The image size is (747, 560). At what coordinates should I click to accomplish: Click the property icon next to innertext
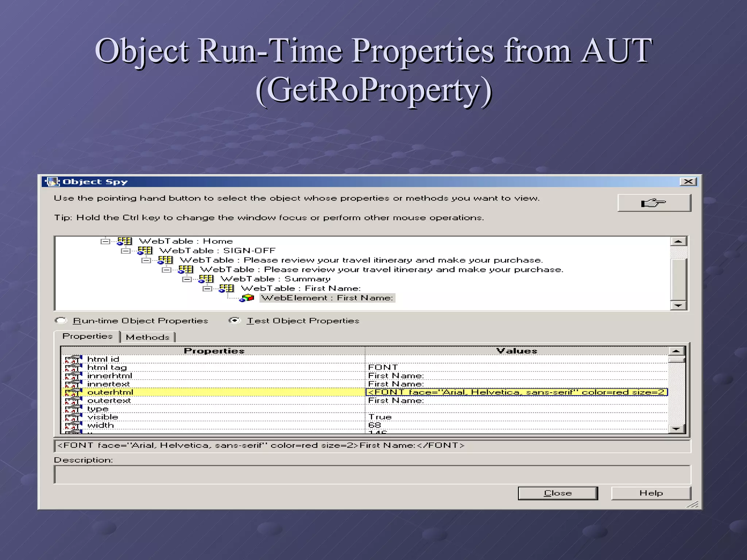(74, 384)
